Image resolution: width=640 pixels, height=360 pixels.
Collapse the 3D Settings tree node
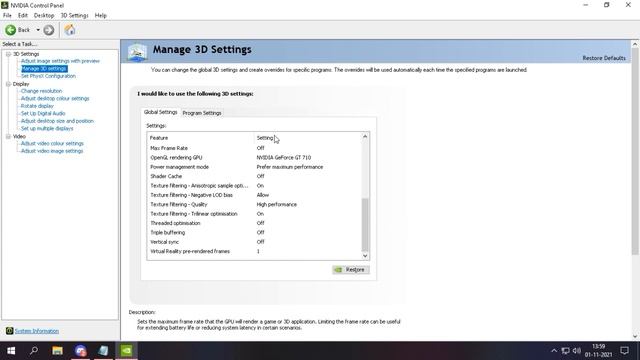coord(8,54)
